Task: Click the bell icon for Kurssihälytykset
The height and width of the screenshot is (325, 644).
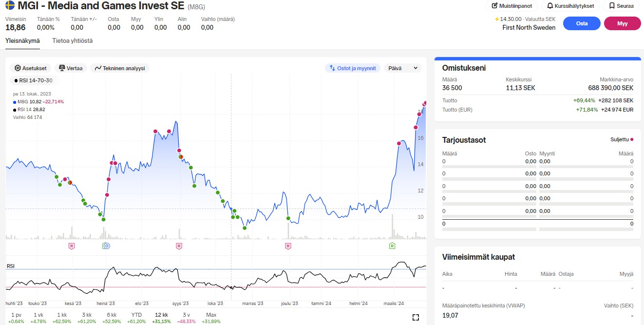Action: tap(550, 6)
